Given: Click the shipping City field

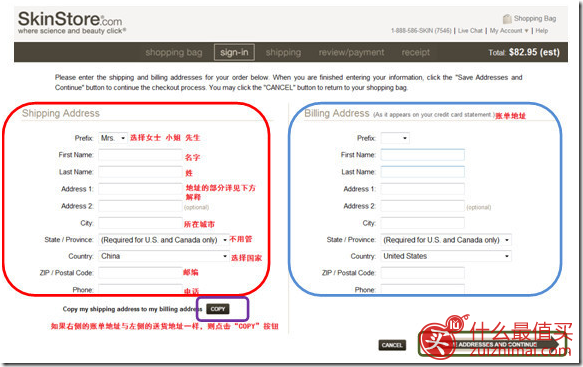Looking at the screenshot, I should [x=140, y=223].
